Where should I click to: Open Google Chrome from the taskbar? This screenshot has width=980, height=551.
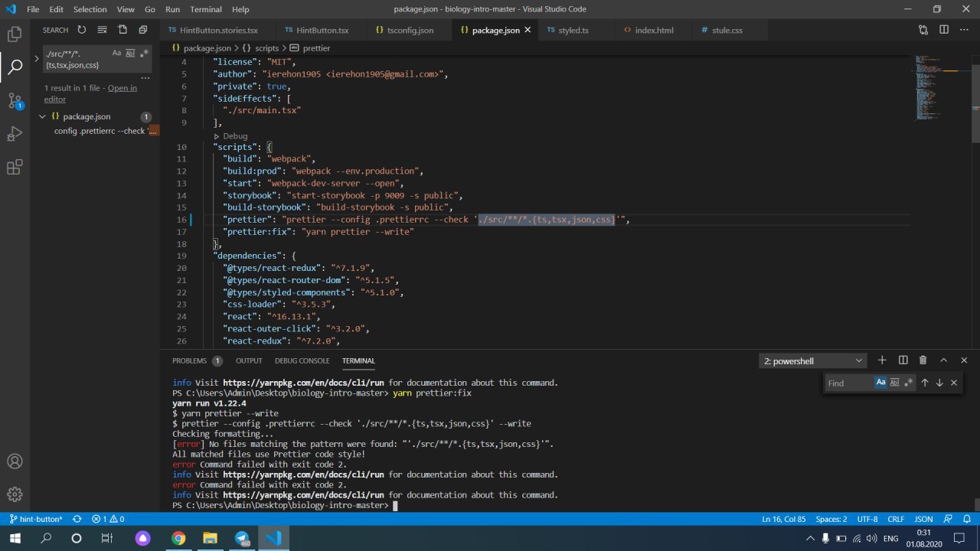tap(178, 538)
